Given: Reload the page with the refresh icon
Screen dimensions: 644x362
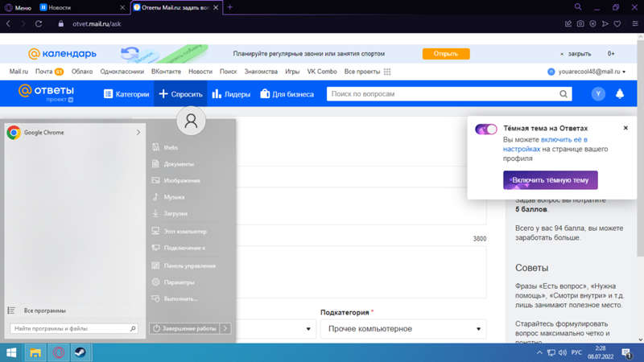Looking at the screenshot, I should tap(39, 24).
